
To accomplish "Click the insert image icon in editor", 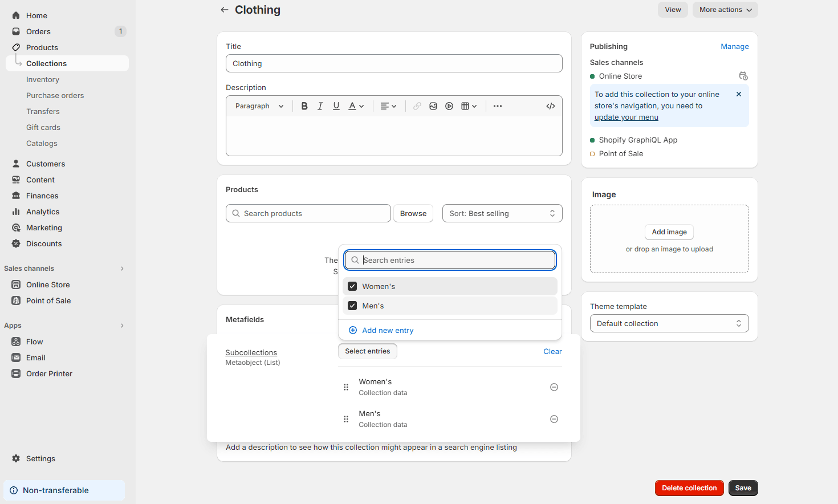I will 433,106.
